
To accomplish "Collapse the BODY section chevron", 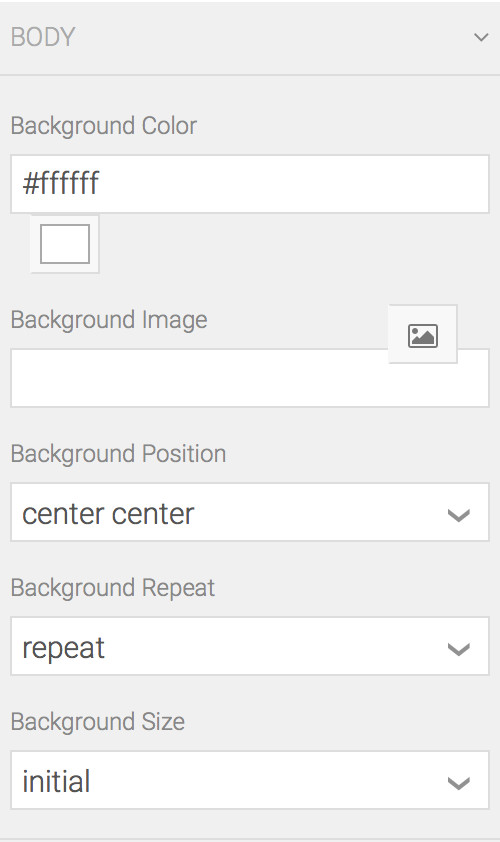I will point(481,37).
